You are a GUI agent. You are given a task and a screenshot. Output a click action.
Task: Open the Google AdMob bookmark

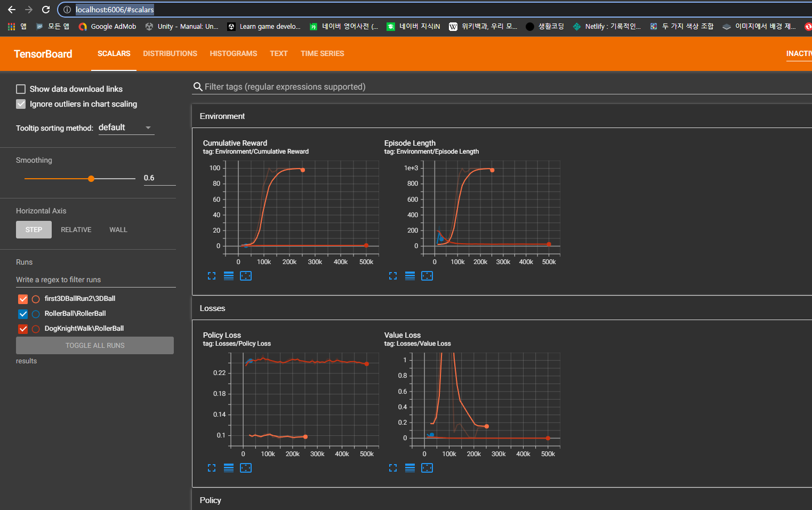[107, 26]
